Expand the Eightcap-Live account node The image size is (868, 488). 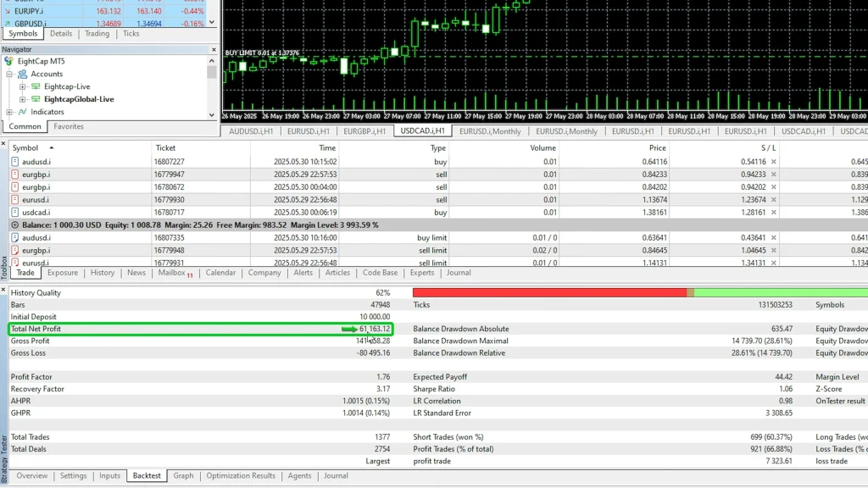pos(23,87)
